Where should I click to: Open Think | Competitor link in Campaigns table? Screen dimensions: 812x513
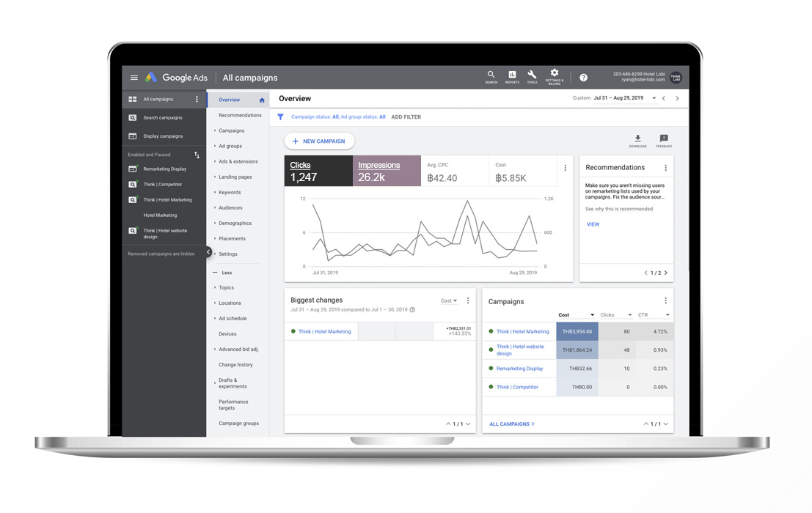click(517, 388)
